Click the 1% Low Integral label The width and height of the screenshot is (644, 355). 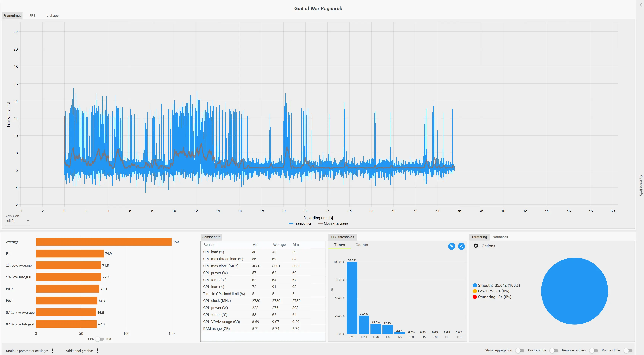(x=18, y=277)
